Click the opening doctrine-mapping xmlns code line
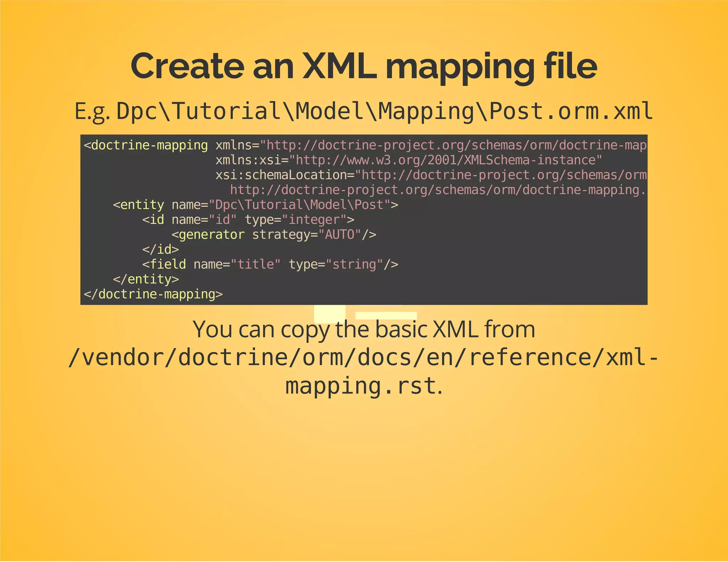This screenshot has width=728, height=562. (x=365, y=145)
